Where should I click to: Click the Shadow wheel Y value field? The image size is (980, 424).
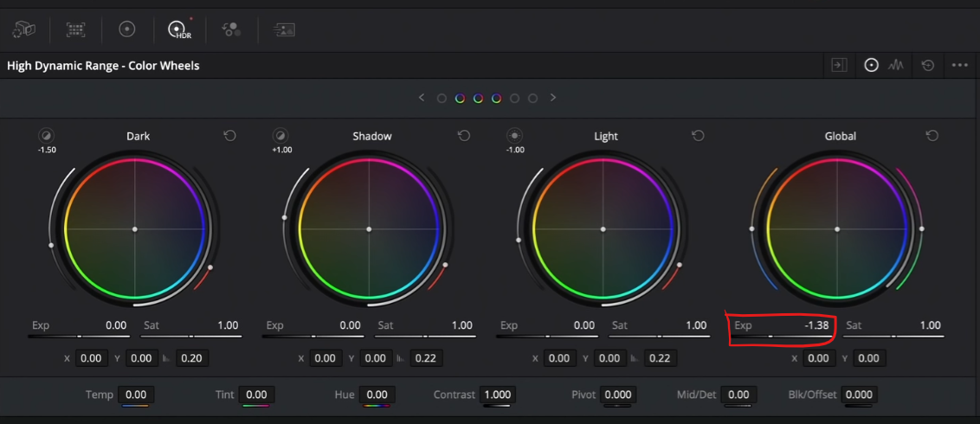pos(376,358)
